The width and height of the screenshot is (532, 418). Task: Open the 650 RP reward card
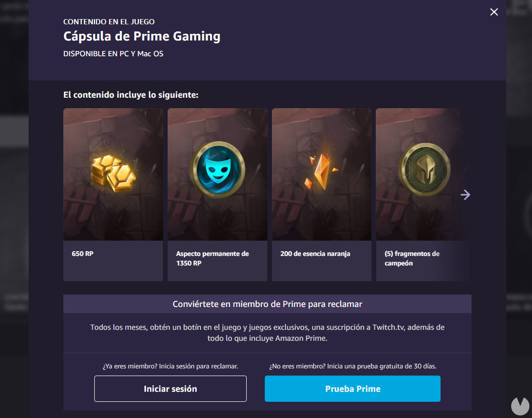point(112,193)
